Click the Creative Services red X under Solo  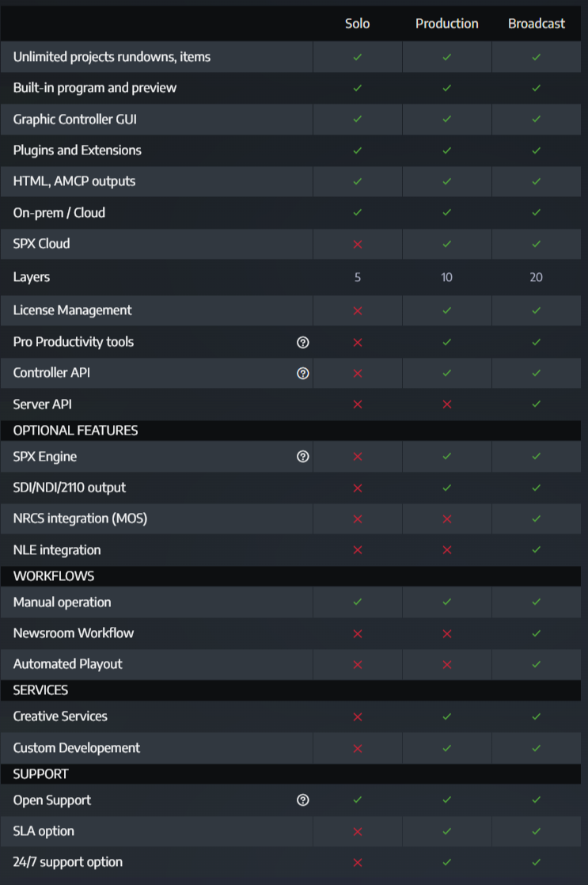tap(358, 716)
